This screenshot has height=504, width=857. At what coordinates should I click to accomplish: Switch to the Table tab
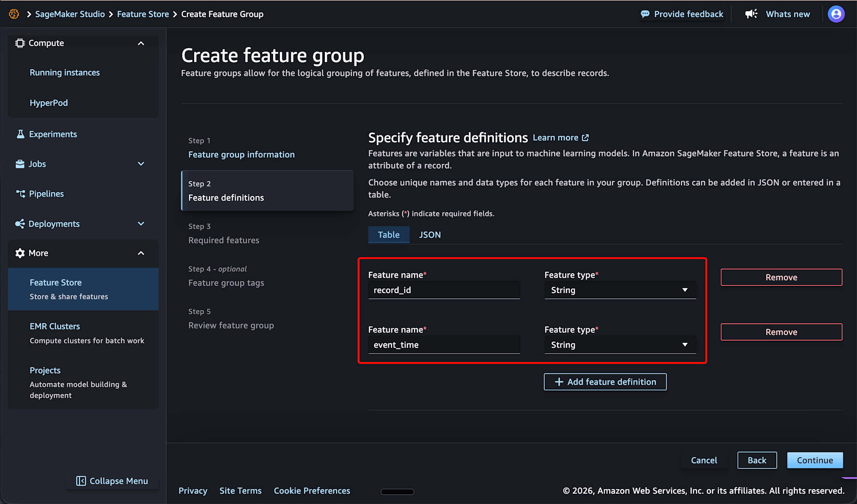pyautogui.click(x=389, y=235)
